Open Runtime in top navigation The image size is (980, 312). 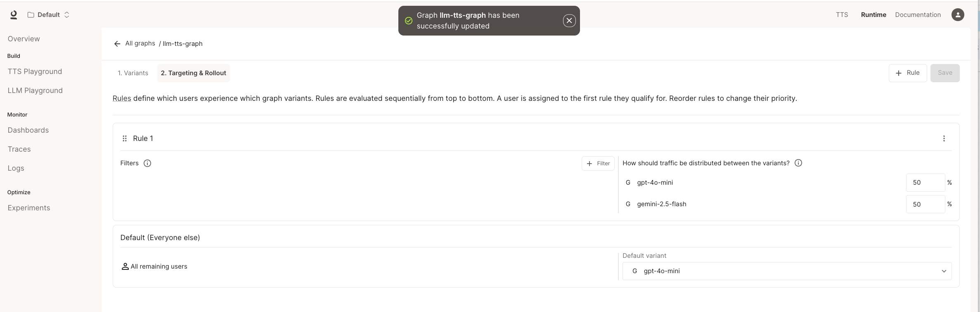pyautogui.click(x=873, y=15)
